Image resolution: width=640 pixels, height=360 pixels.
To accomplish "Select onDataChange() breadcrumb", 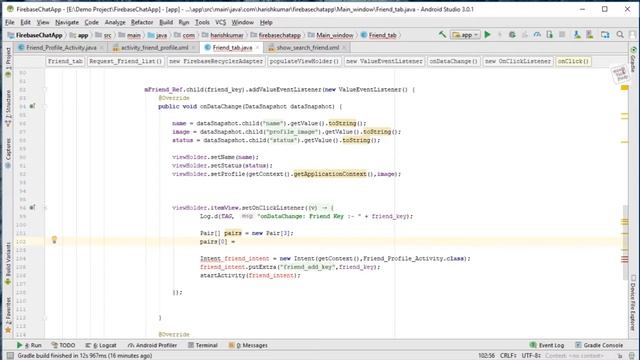I will point(453,61).
